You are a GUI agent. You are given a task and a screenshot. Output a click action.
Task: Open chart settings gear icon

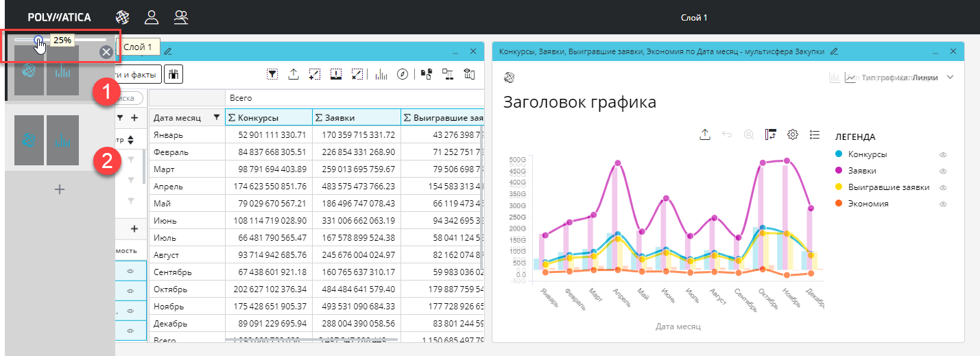coord(793,135)
